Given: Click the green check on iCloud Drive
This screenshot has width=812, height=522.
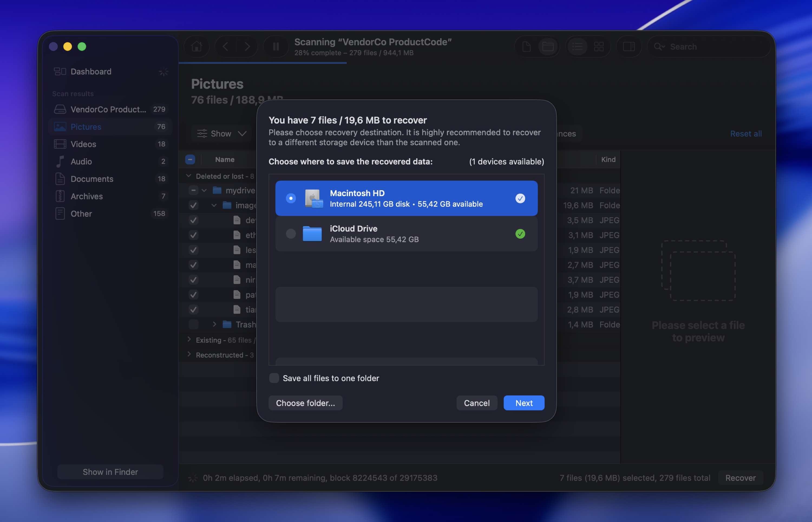Looking at the screenshot, I should tap(520, 234).
